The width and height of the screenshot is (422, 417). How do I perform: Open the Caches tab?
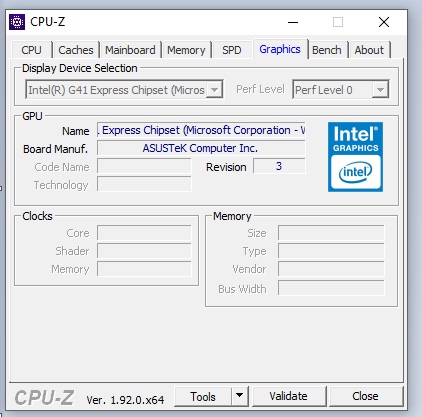(x=76, y=50)
